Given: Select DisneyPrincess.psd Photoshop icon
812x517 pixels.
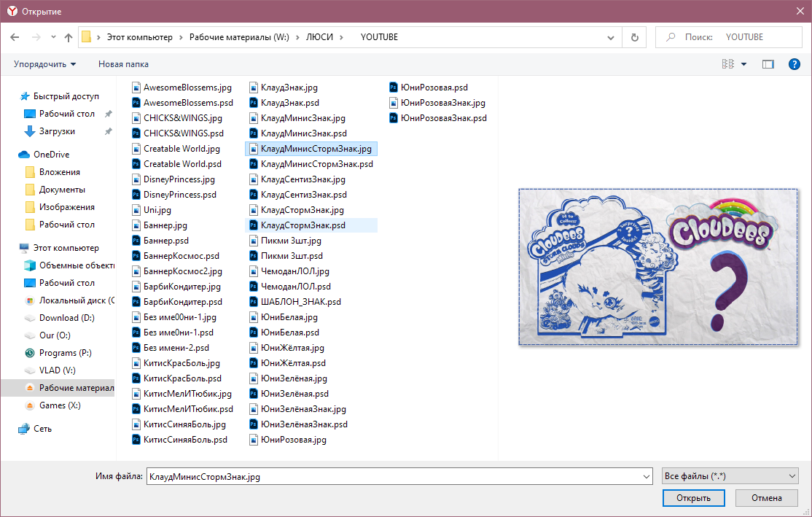Looking at the screenshot, I should click(x=136, y=195).
